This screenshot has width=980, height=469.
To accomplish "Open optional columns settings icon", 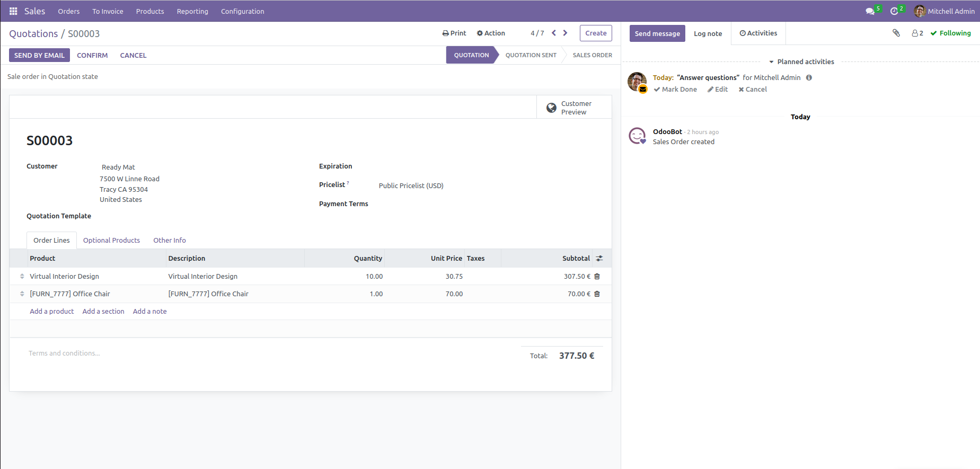I will click(x=599, y=258).
